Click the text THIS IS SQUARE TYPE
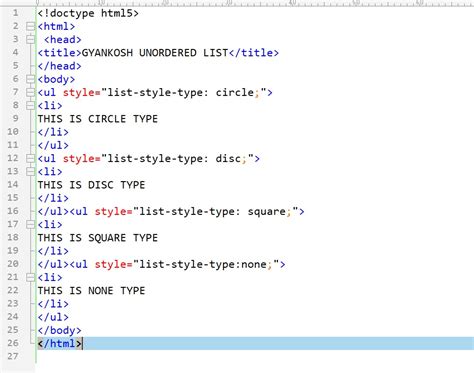This screenshot has width=474, height=373. point(98,238)
